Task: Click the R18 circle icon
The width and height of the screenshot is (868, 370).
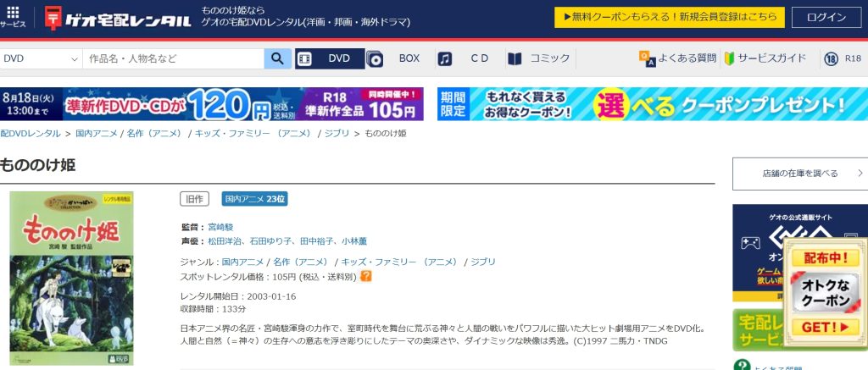Action: 831,58
